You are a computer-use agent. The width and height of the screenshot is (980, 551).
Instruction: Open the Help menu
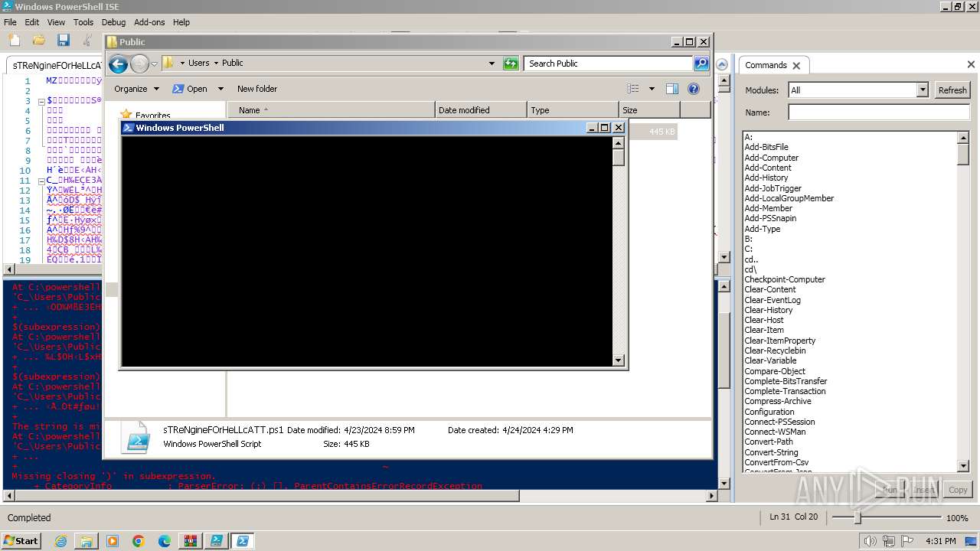[181, 22]
